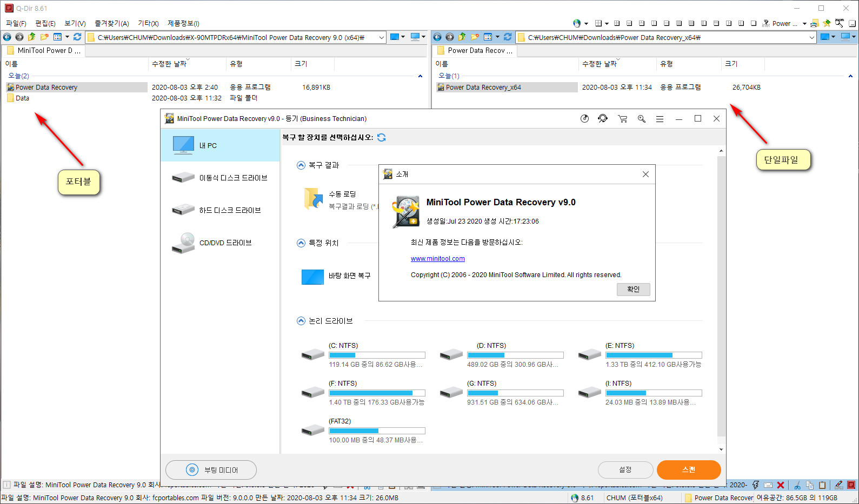Select 하드 디스크 드라이브 in sidebar
This screenshot has height=504, width=859.
point(220,210)
